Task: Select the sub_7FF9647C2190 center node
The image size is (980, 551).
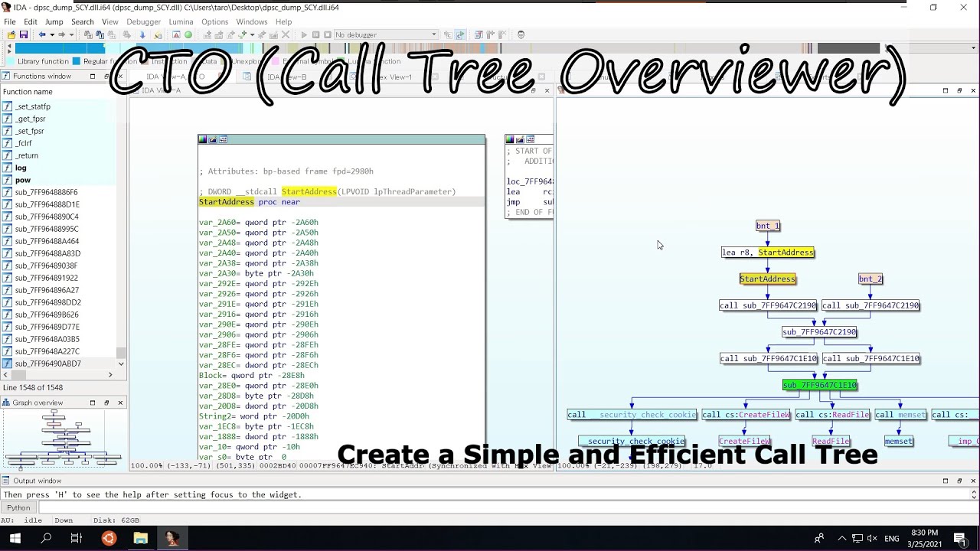Action: pyautogui.click(x=819, y=332)
